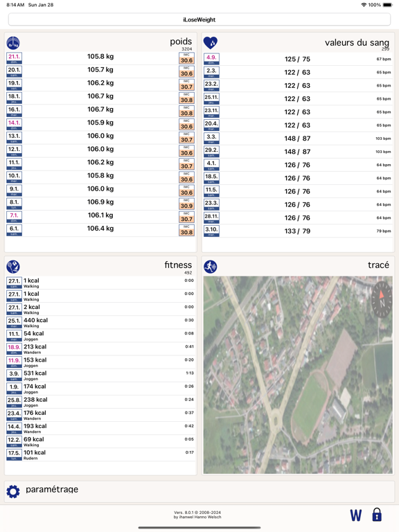This screenshot has width=399, height=532.
Task: Select the 2 kcal Walking entry
Action: coord(100,309)
